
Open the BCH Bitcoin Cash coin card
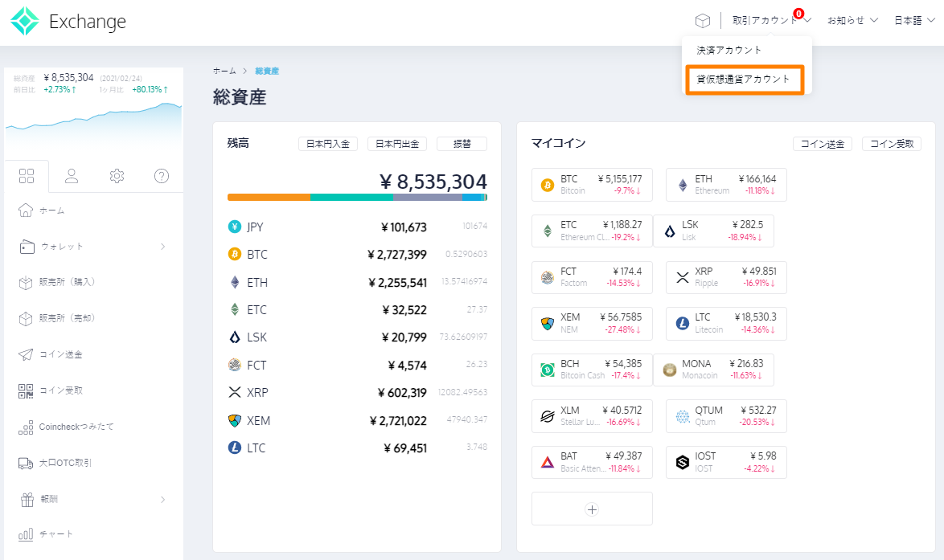(x=592, y=370)
